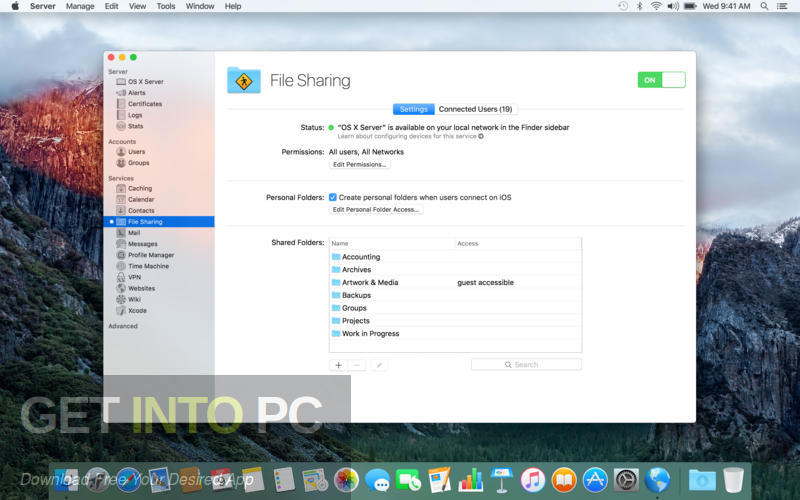800x500 pixels.
Task: Open the Window menu
Action: pyautogui.click(x=200, y=6)
